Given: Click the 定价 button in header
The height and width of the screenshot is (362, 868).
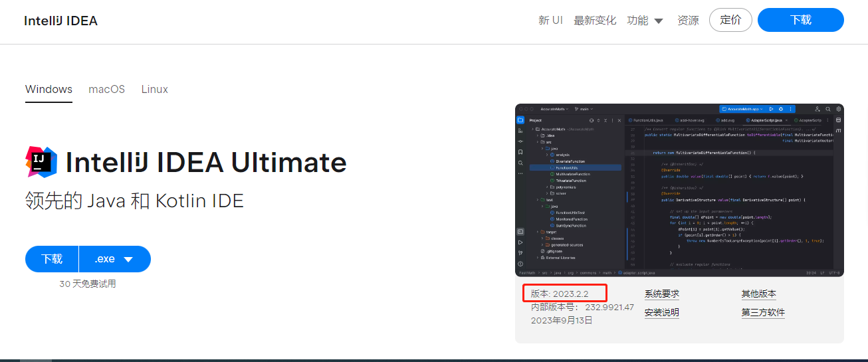Looking at the screenshot, I should tap(730, 20).
